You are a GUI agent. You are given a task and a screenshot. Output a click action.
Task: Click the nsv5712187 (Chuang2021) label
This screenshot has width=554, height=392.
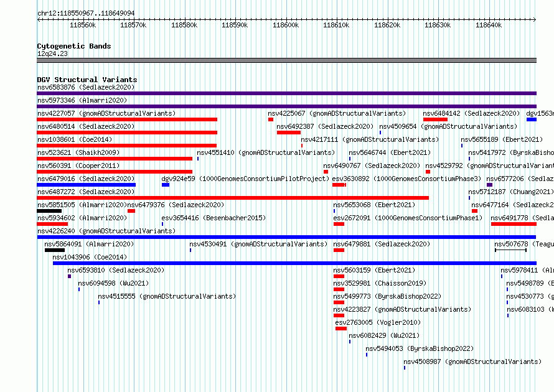[511, 192]
